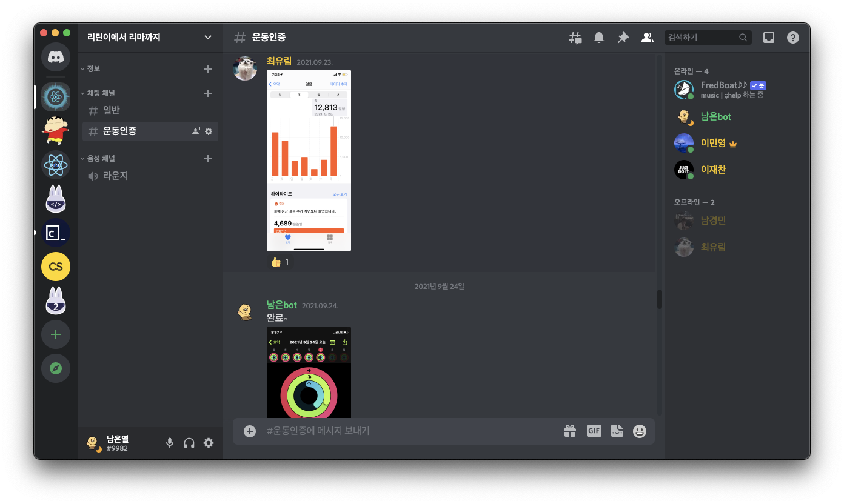Toggle member list visibility icon
Image resolution: width=844 pixels, height=504 pixels.
coord(648,38)
